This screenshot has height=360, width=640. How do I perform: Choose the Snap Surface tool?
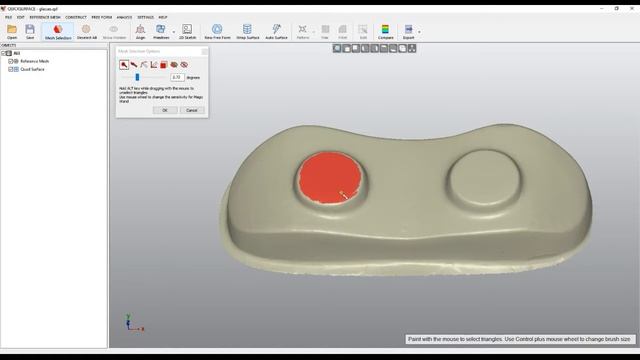point(247,31)
